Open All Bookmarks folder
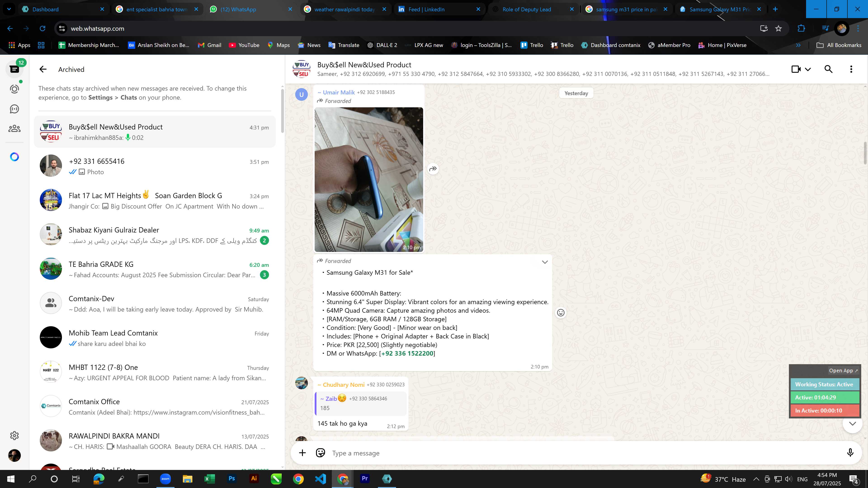 click(x=839, y=45)
